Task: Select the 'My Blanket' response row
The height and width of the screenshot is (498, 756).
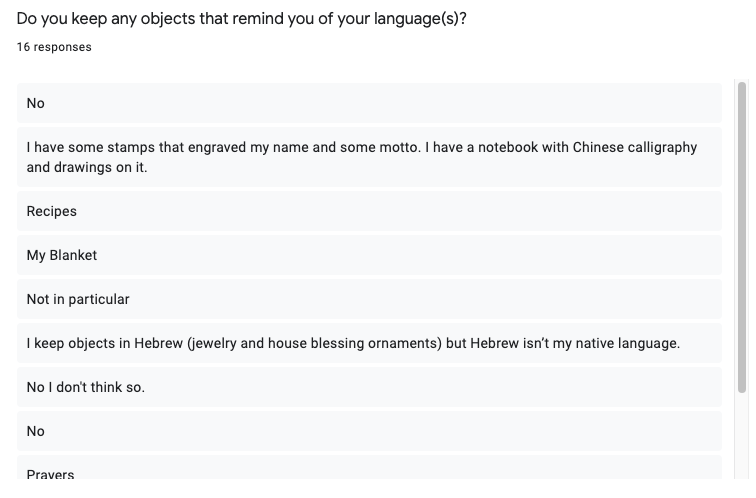Action: (369, 255)
